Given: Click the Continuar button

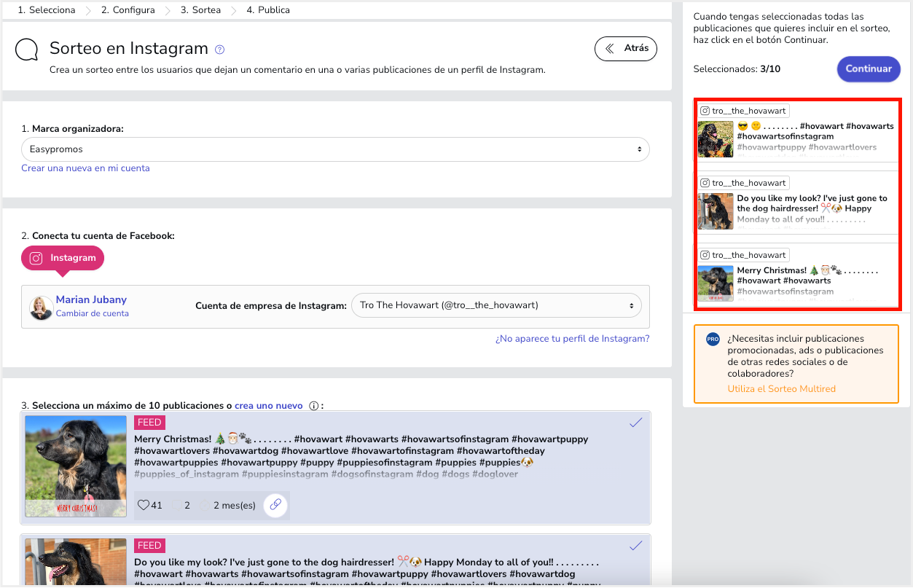Looking at the screenshot, I should (869, 69).
